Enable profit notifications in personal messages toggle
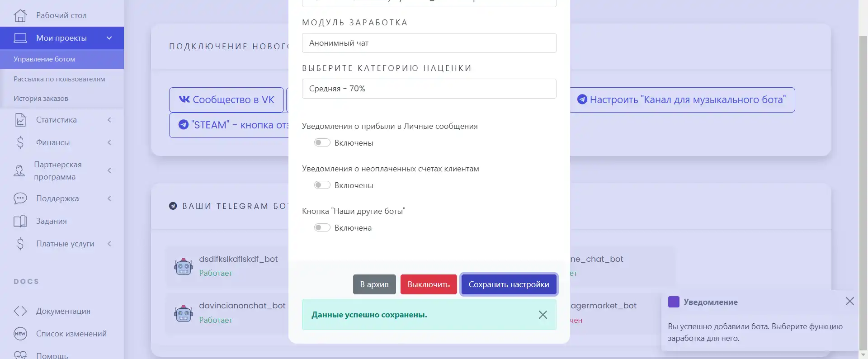Viewport: 868px width, 359px height. 322,143
